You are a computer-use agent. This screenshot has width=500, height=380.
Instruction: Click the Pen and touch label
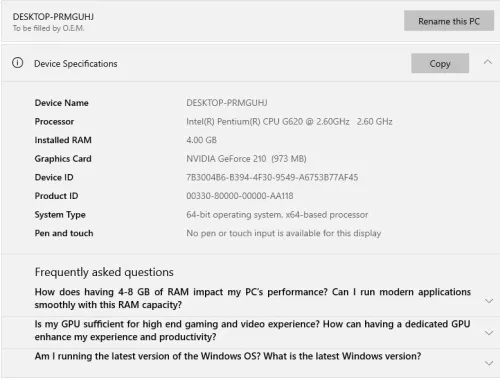pos(64,233)
